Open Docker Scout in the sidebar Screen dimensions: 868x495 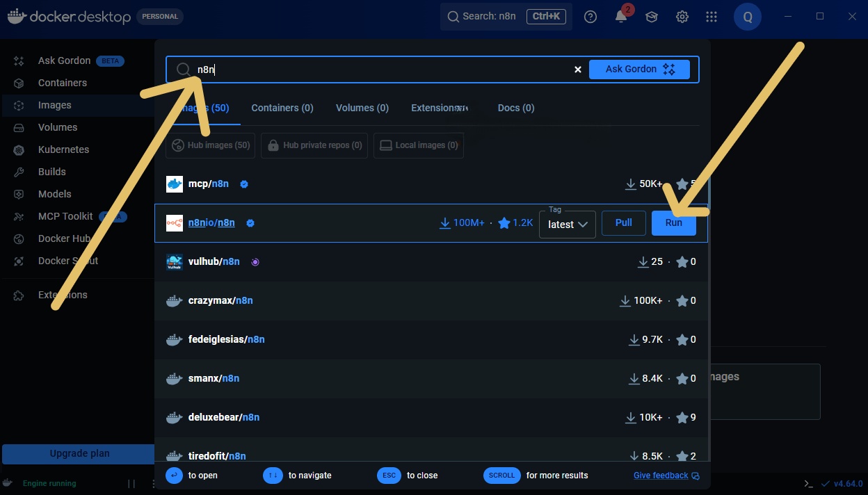(68, 261)
